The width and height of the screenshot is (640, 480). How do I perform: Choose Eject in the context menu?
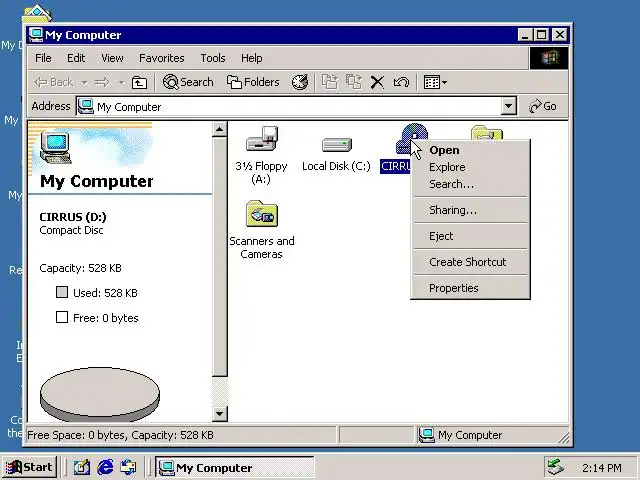[470, 236]
